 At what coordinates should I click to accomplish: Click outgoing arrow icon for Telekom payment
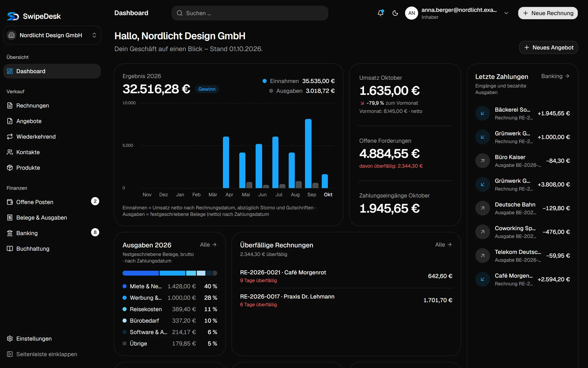482,256
